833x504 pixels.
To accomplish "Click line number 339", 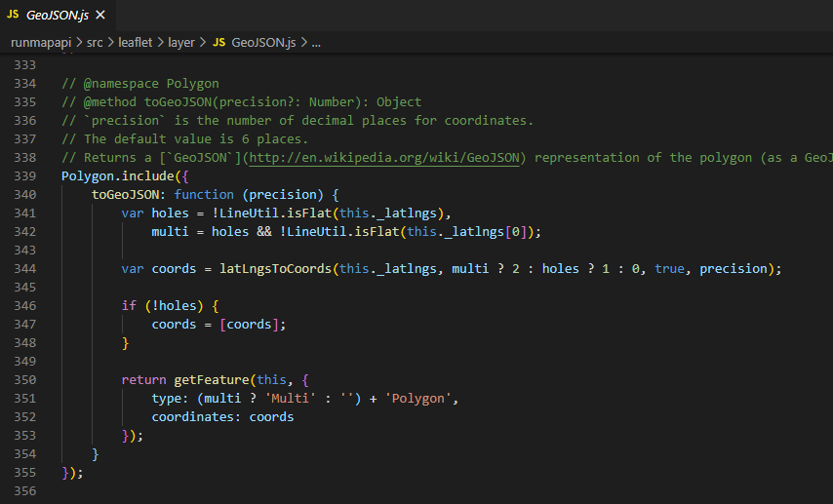I will pyautogui.click(x=25, y=176).
